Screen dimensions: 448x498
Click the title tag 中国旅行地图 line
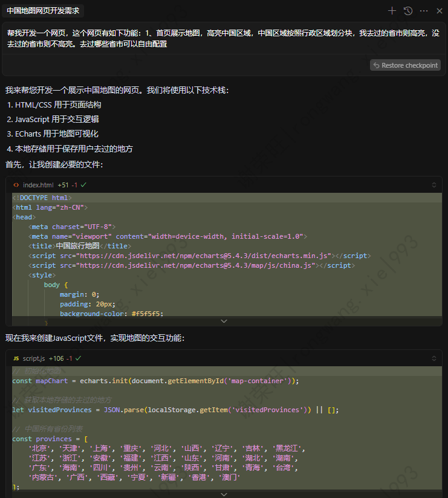point(80,246)
